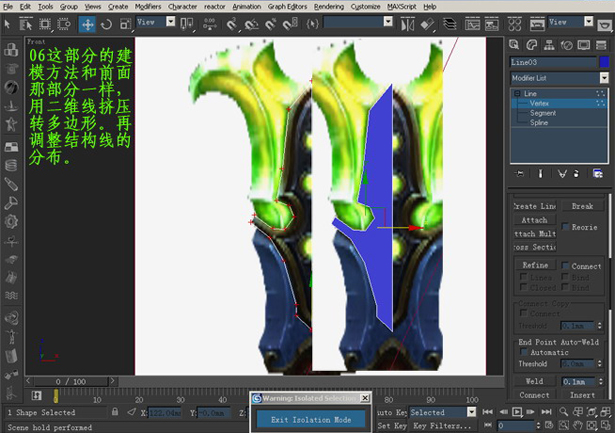Select Spline sub-object level
This screenshot has height=433, width=615.
click(x=539, y=122)
